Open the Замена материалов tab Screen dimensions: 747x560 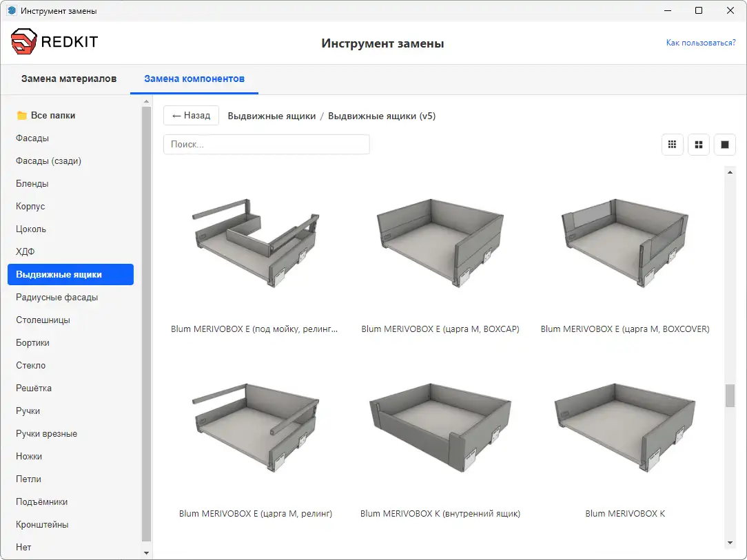click(69, 79)
